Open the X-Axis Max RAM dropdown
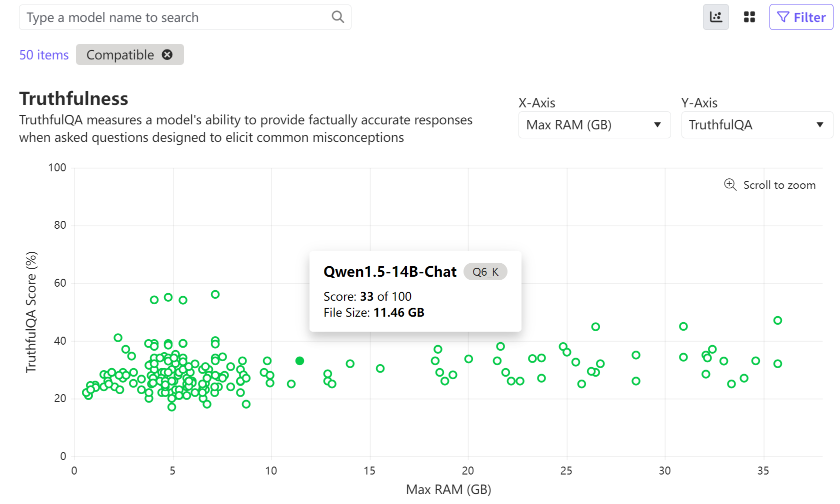 [x=594, y=125]
